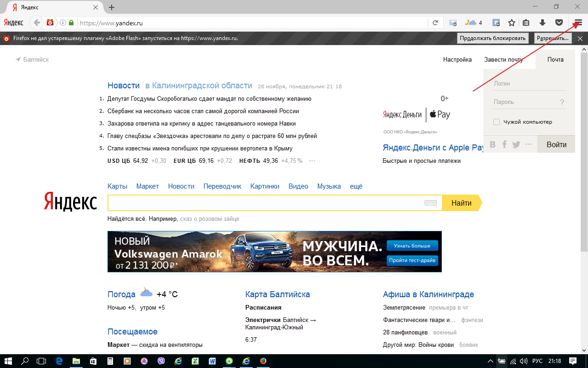Expand more currency rates ellipsis

point(312,161)
